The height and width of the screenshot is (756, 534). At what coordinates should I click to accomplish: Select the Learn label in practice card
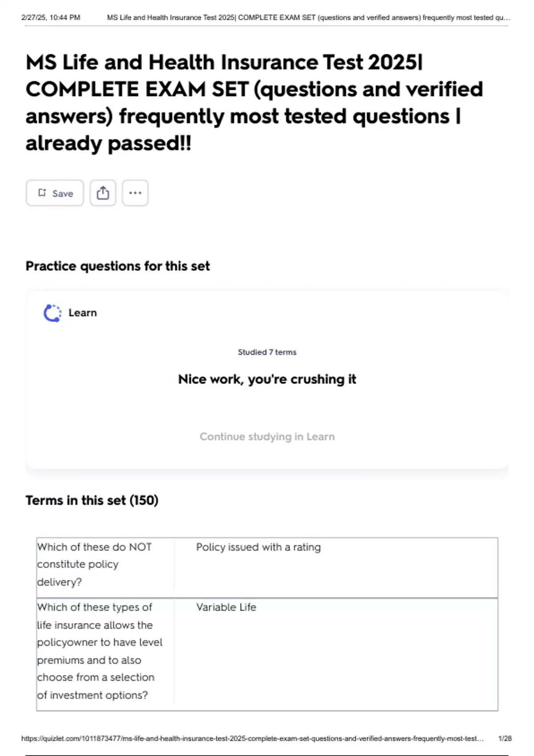[82, 313]
